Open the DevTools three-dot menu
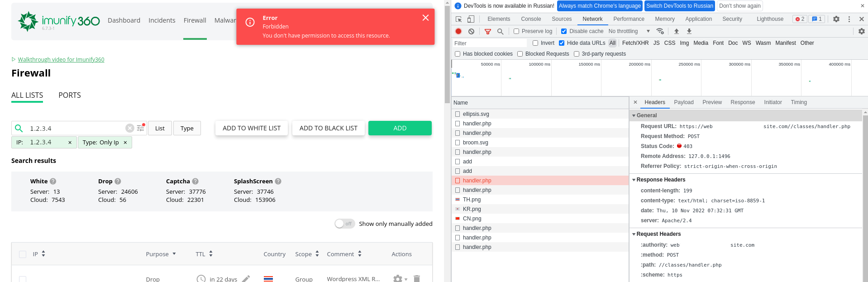This screenshot has height=282, width=868. pos(849,19)
